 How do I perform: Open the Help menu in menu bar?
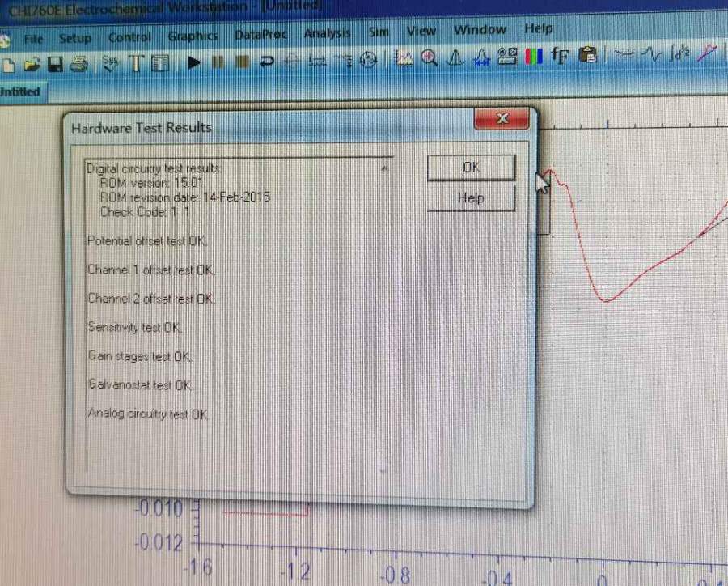point(539,28)
